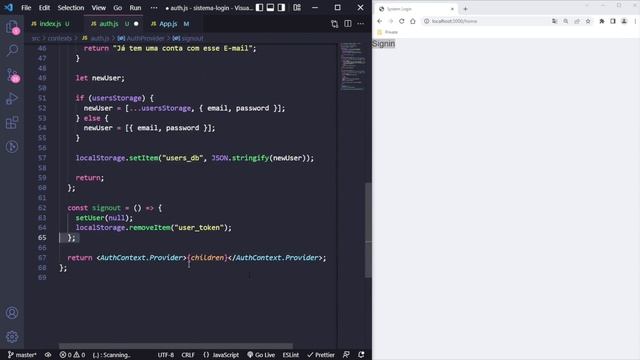Viewport: 640px width, 360px height.
Task: Click Signin text in browser page
Action: [x=383, y=44]
